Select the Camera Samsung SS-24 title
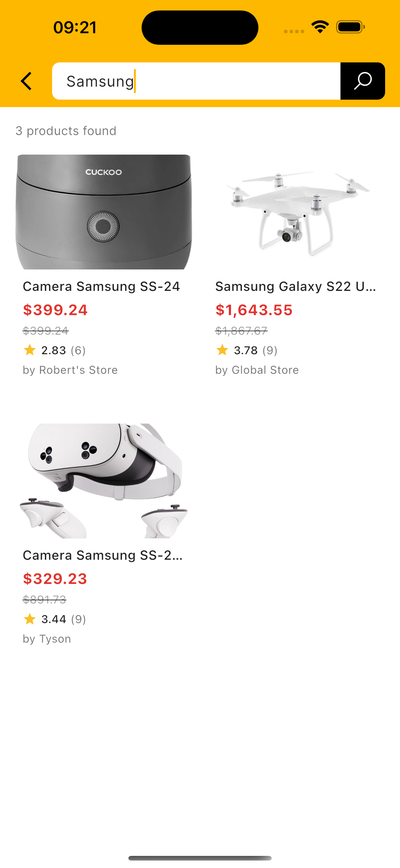The image size is (400, 868). 101,287
